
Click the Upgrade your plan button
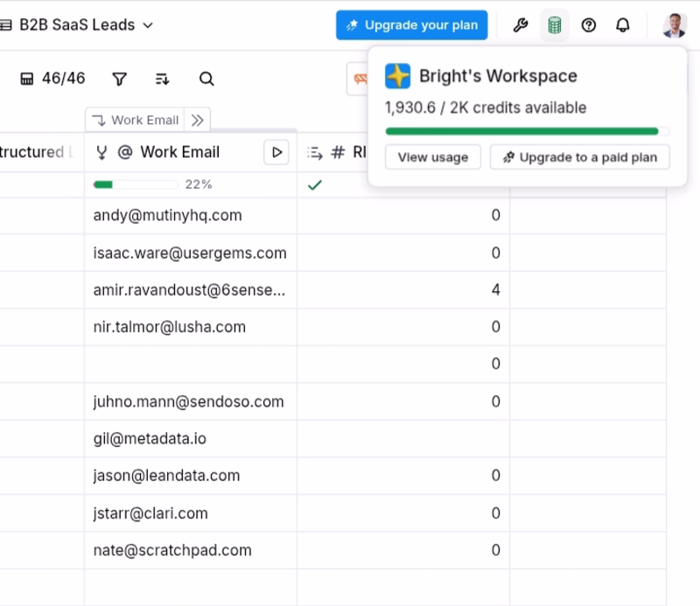tap(411, 25)
